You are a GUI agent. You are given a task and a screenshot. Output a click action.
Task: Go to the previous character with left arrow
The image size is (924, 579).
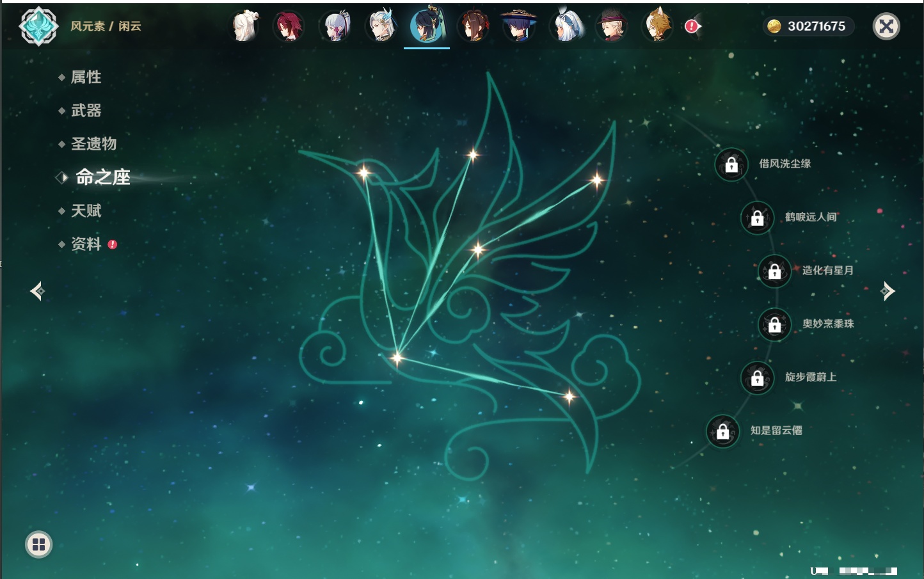click(x=37, y=291)
